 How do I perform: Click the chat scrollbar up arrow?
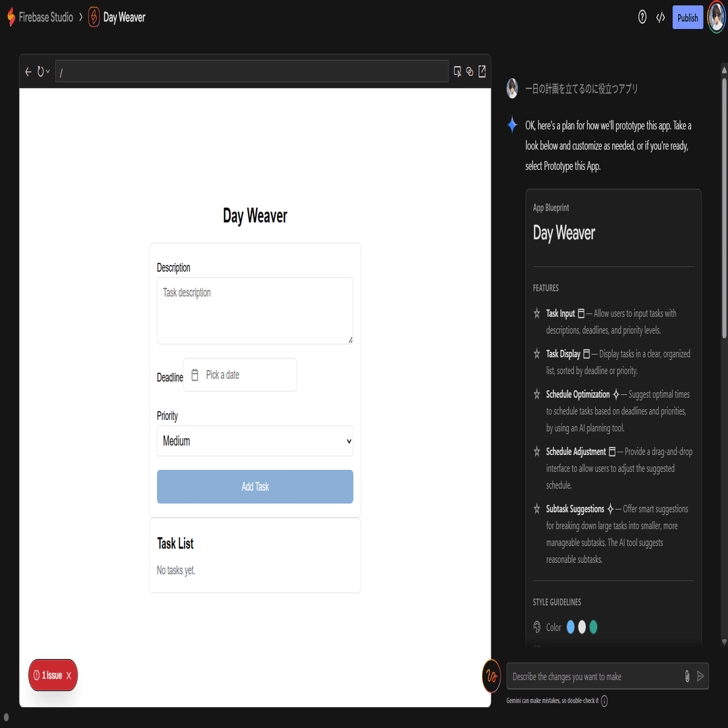pyautogui.click(x=724, y=70)
